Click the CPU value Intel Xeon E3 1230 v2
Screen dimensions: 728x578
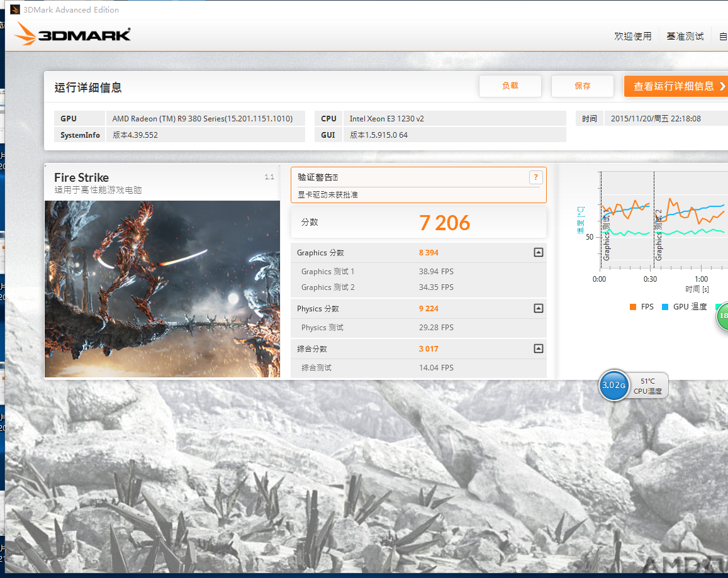point(387,118)
